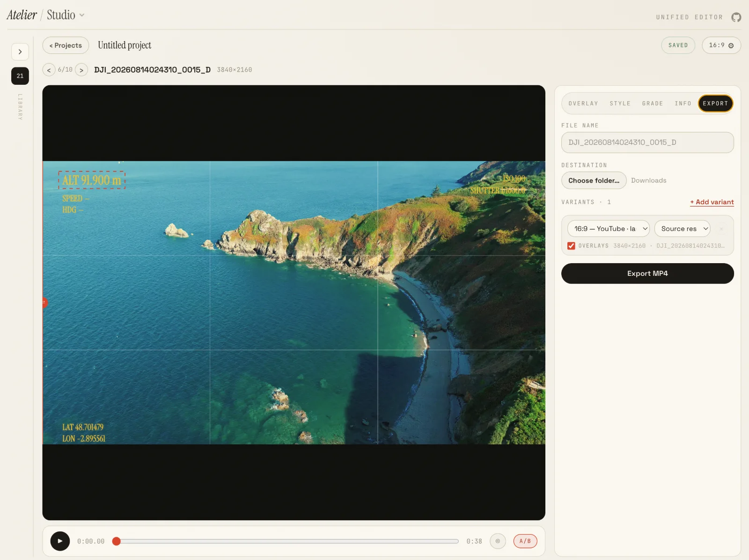This screenshot has height=560, width=749.
Task: Click the red handle on preview left edge
Action: coord(44,302)
